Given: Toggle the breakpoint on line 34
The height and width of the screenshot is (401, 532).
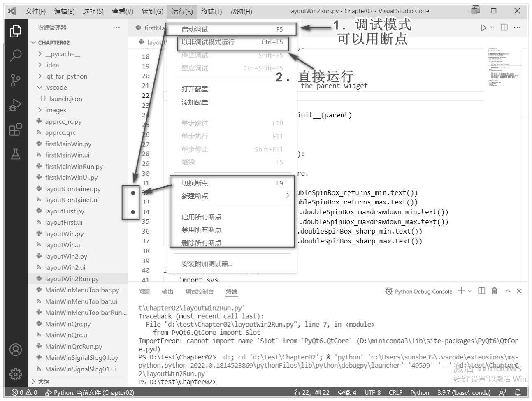Looking at the screenshot, I should (133, 212).
